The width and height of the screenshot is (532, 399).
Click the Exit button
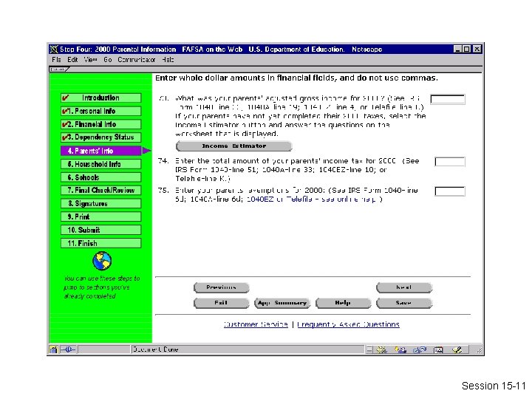(222, 303)
